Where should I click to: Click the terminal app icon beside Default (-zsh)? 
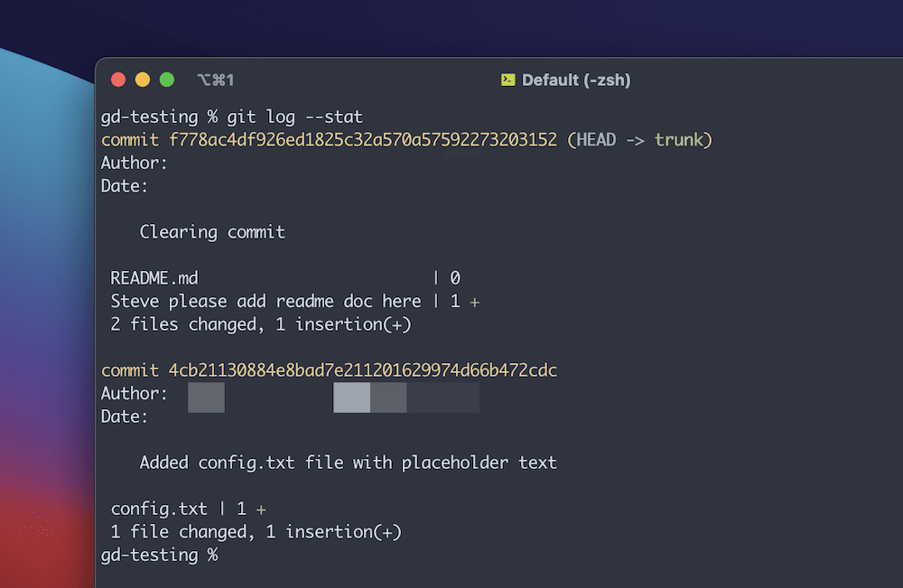tap(507, 79)
